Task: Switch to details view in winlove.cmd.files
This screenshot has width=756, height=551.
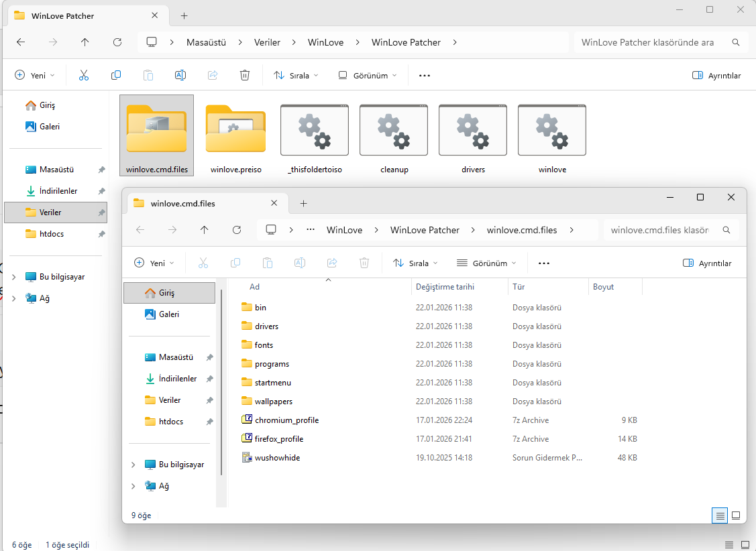Action: 720,515
